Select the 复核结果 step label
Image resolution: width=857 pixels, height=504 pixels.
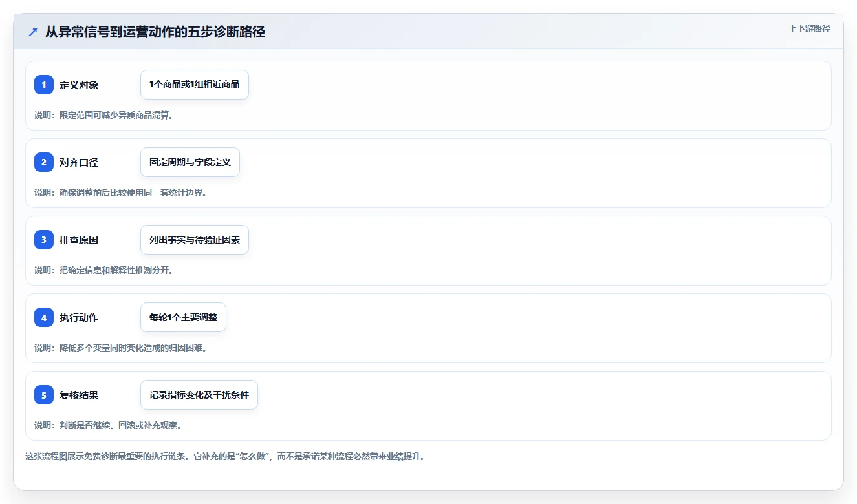point(79,395)
